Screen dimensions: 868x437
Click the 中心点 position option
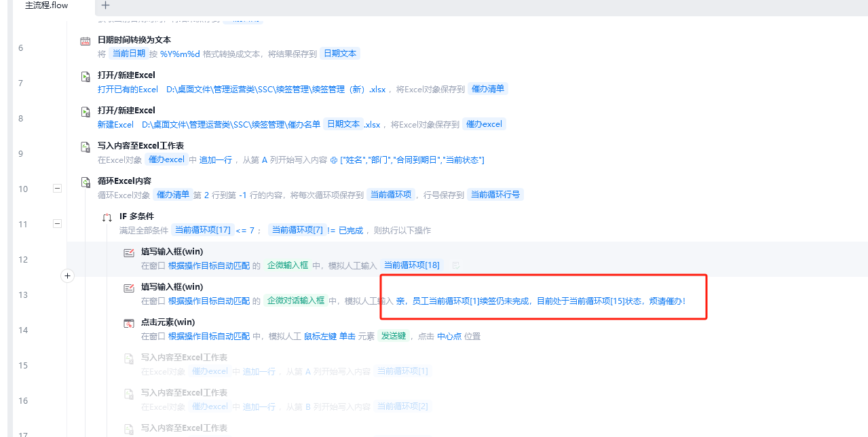coord(449,336)
